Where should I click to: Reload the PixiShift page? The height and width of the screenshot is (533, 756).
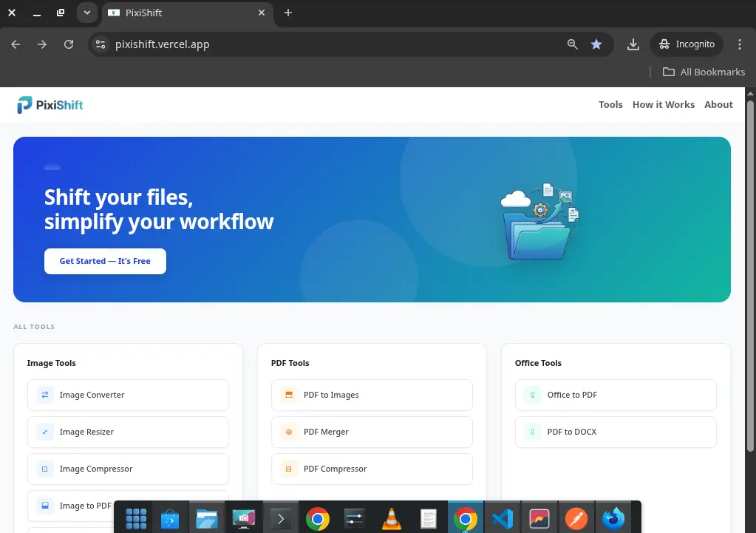pyautogui.click(x=69, y=44)
